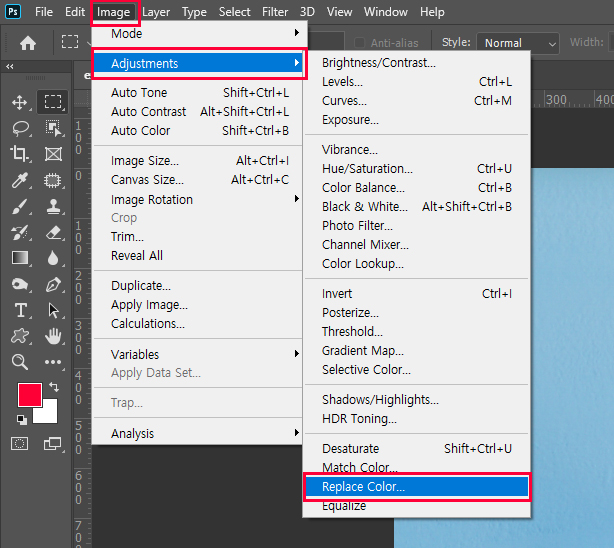Select the Zoom tool
Screen dimensions: 614x548
coord(20,362)
